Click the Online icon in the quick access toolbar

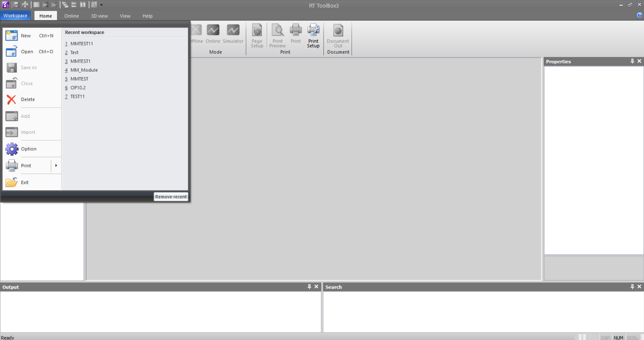pos(45,5)
